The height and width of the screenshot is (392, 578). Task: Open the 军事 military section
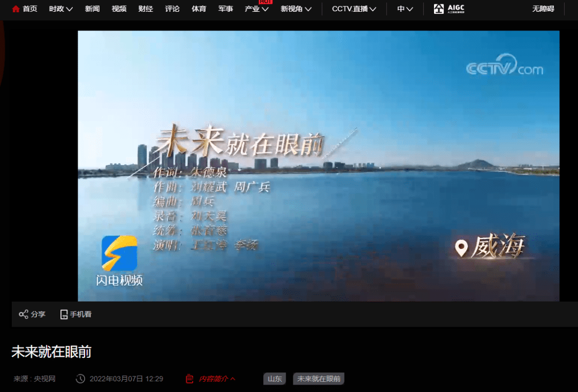click(x=226, y=9)
